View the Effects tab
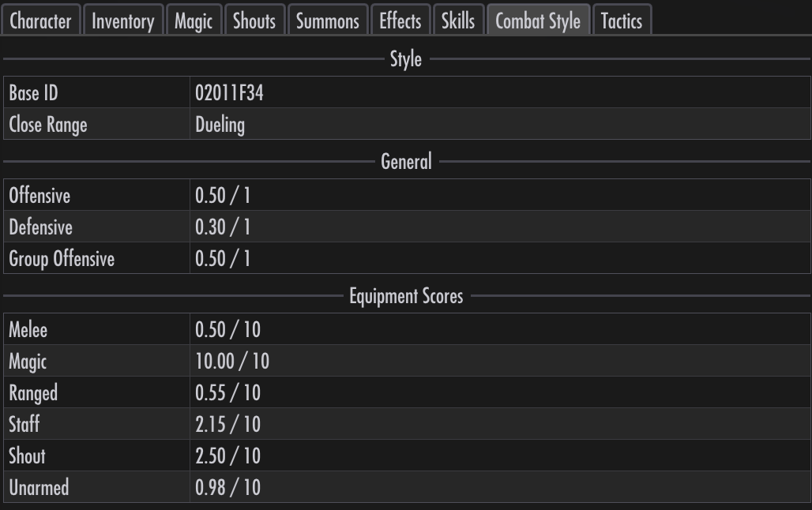 coord(400,20)
